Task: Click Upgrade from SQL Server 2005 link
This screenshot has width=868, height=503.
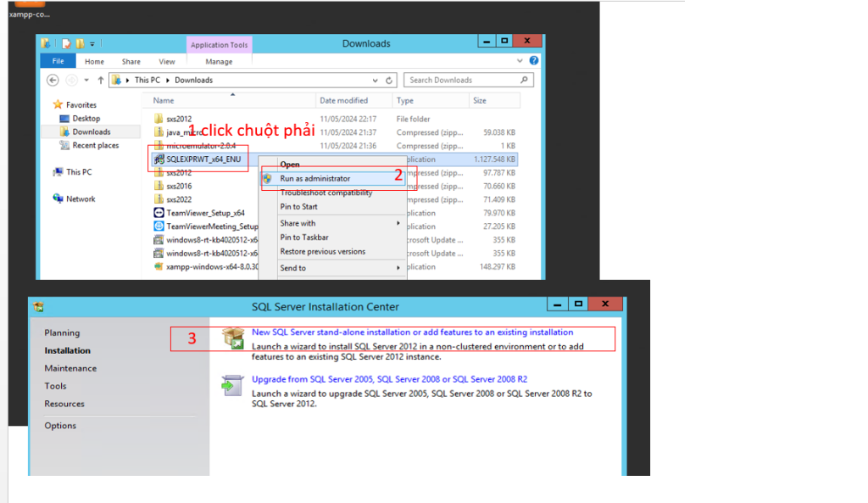Action: click(x=389, y=379)
